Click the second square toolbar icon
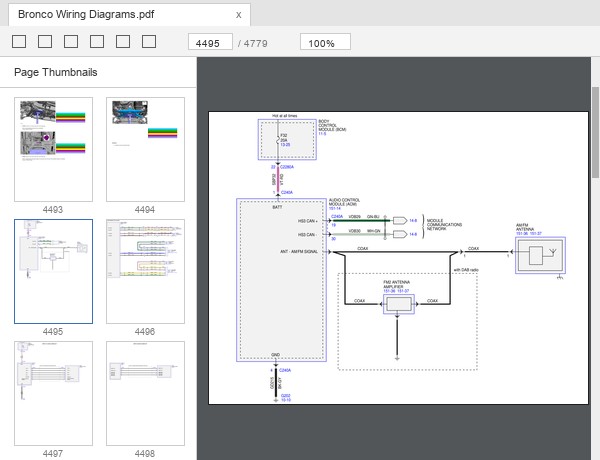The image size is (600, 460). click(45, 42)
